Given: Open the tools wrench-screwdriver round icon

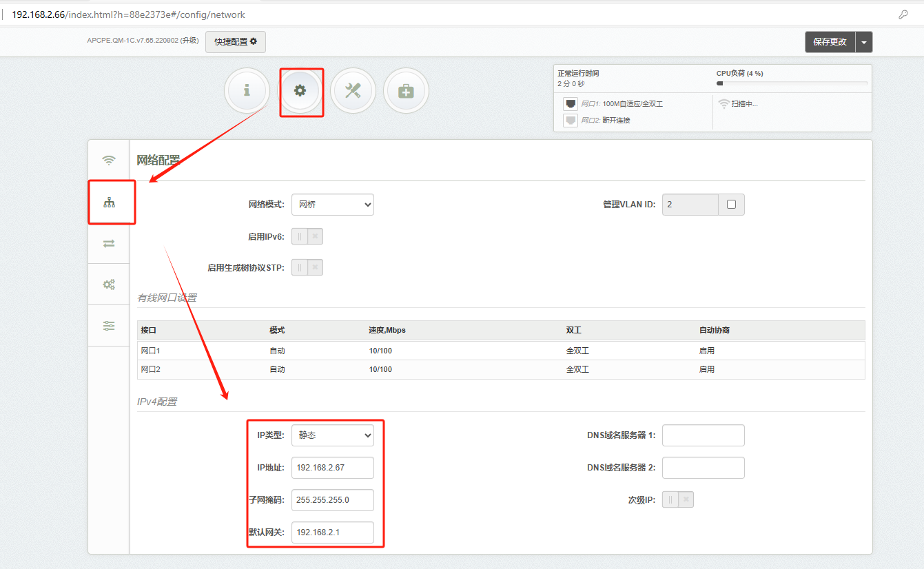Looking at the screenshot, I should [x=353, y=91].
